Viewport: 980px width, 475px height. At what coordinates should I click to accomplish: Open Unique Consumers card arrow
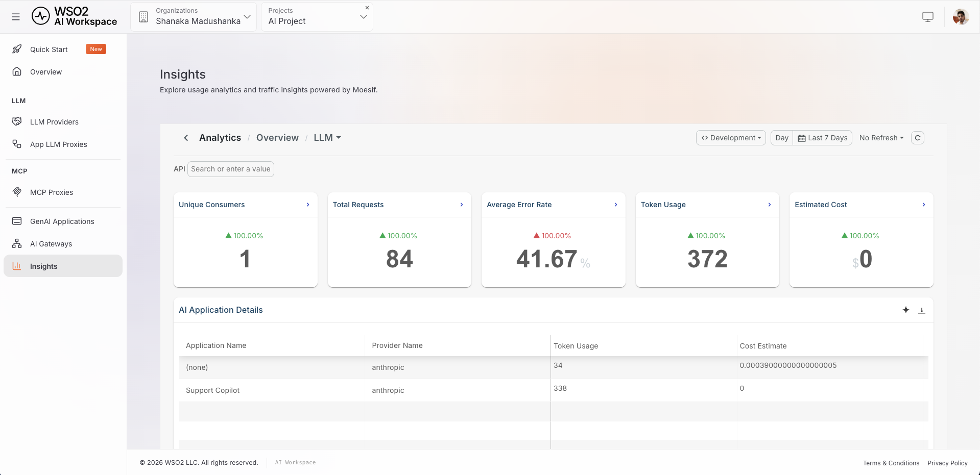308,205
